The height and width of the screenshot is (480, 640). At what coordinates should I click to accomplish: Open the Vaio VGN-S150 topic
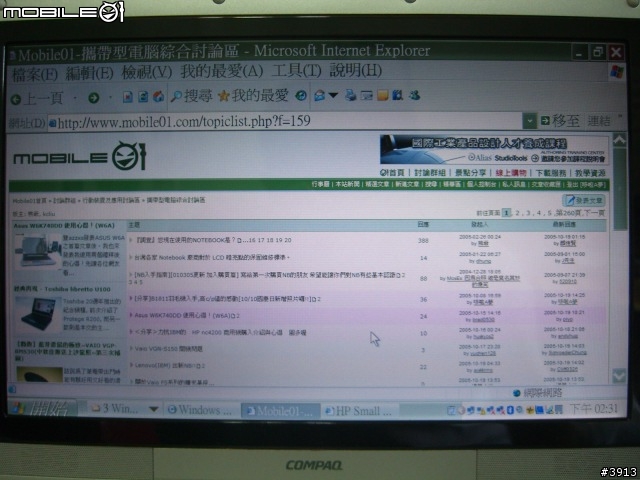pyautogui.click(x=169, y=349)
